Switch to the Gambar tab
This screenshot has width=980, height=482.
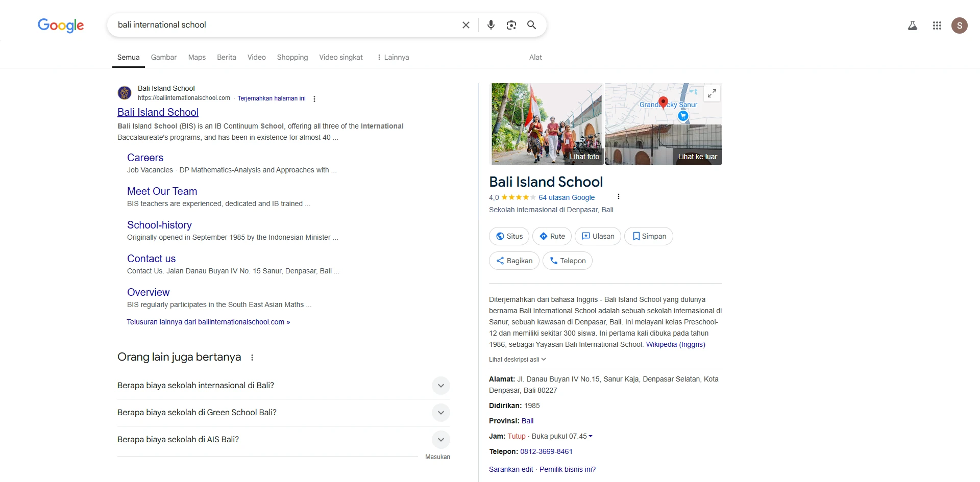click(x=163, y=57)
